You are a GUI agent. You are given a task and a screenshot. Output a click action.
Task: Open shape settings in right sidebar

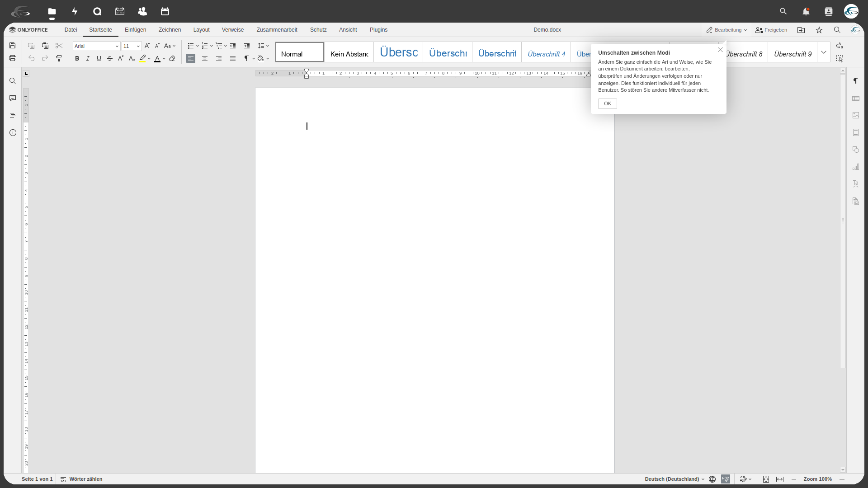click(856, 150)
